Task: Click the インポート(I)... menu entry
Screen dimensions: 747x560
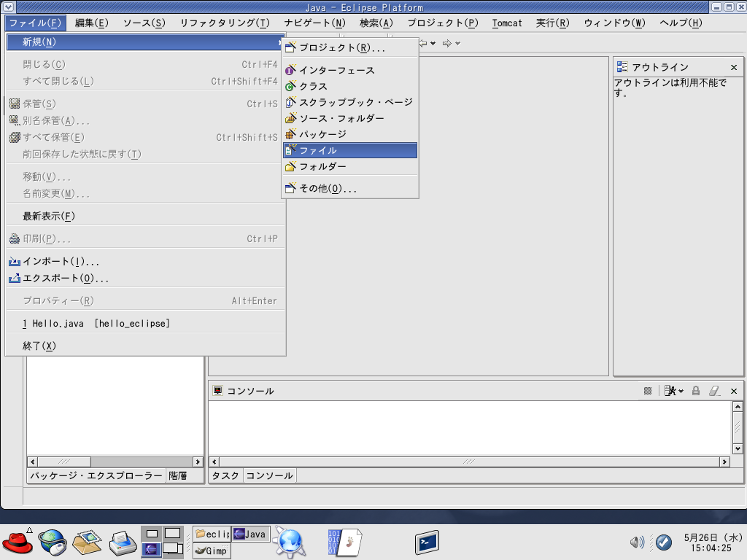Action: [145, 262]
